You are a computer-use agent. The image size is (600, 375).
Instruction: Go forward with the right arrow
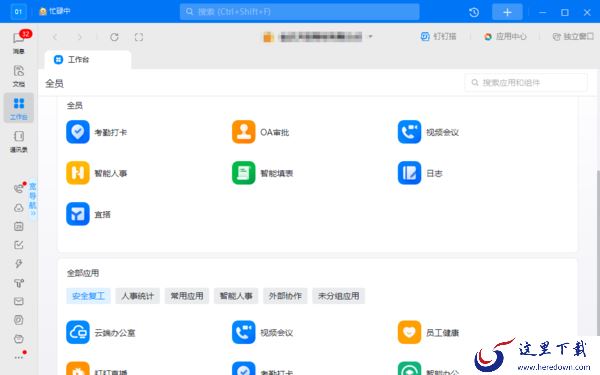tap(80, 37)
